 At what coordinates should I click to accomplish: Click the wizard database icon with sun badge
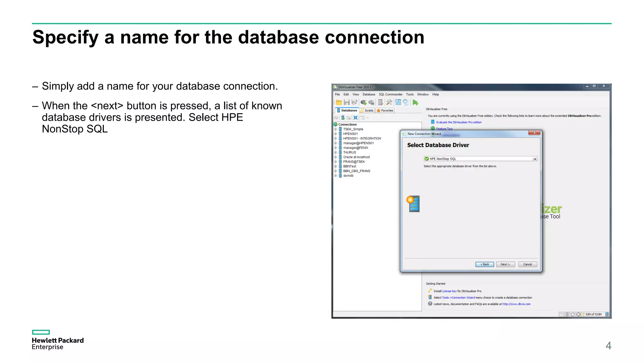pyautogui.click(x=413, y=204)
